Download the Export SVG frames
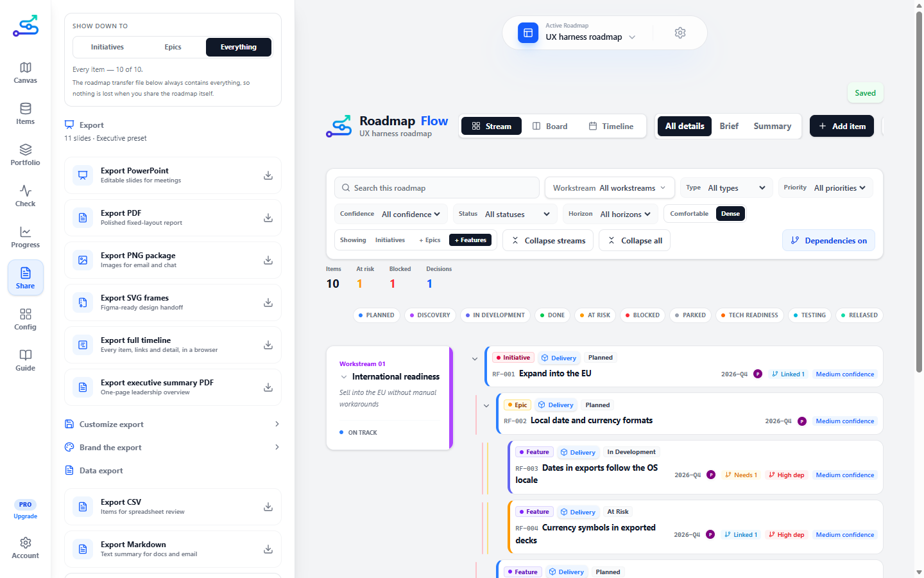The height and width of the screenshot is (578, 924). point(268,302)
